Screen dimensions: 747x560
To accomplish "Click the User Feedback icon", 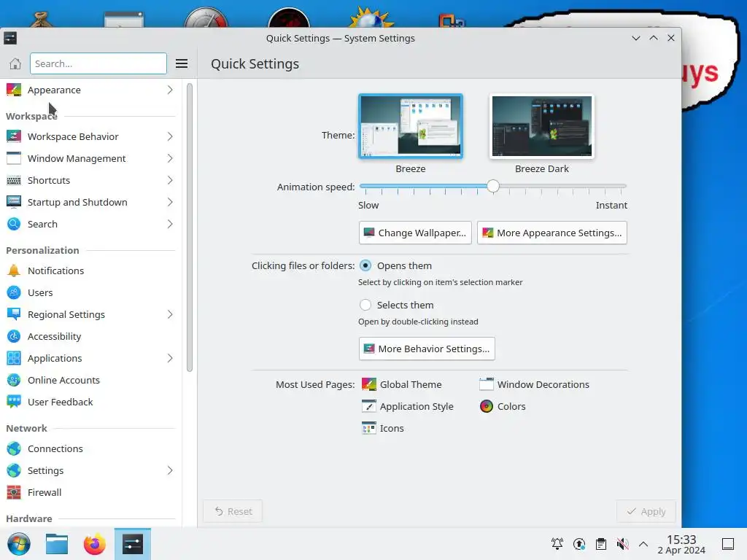I will [x=14, y=402].
